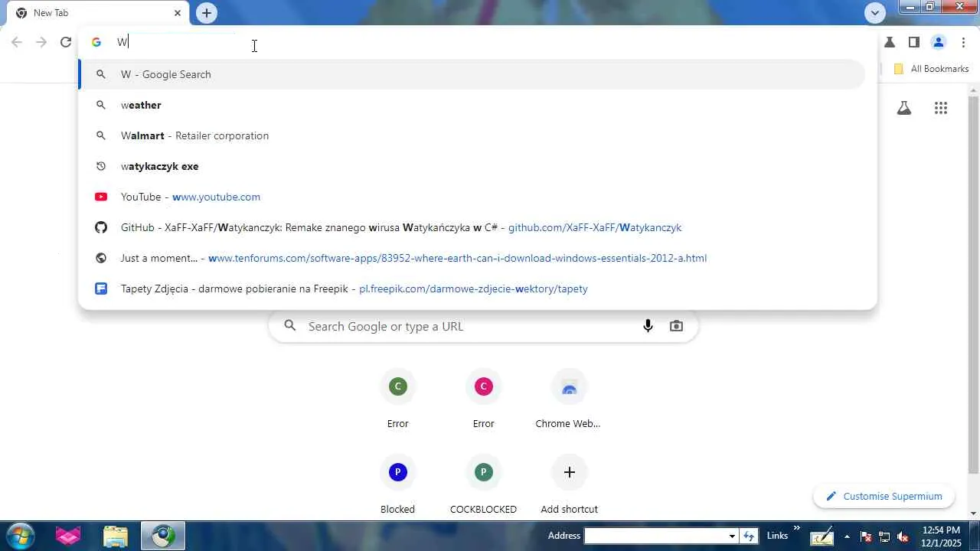
Task: Open the pink app icon on the taskbar
Action: (68, 536)
